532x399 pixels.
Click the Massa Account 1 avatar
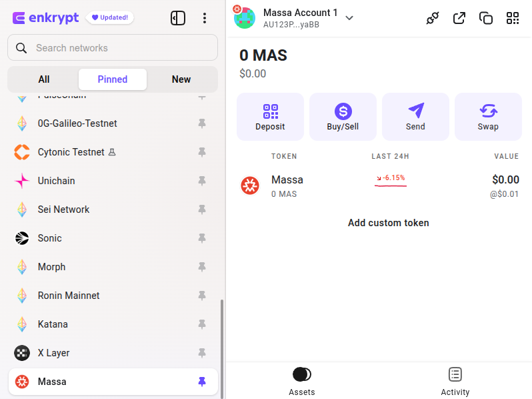coord(244,17)
